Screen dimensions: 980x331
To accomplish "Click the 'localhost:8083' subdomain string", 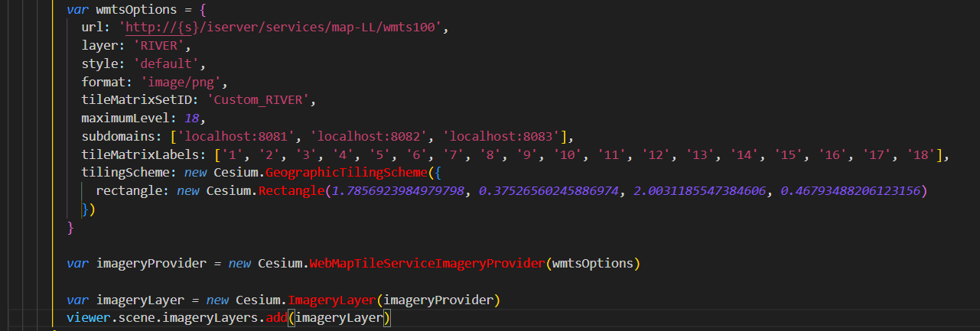I will point(501,137).
